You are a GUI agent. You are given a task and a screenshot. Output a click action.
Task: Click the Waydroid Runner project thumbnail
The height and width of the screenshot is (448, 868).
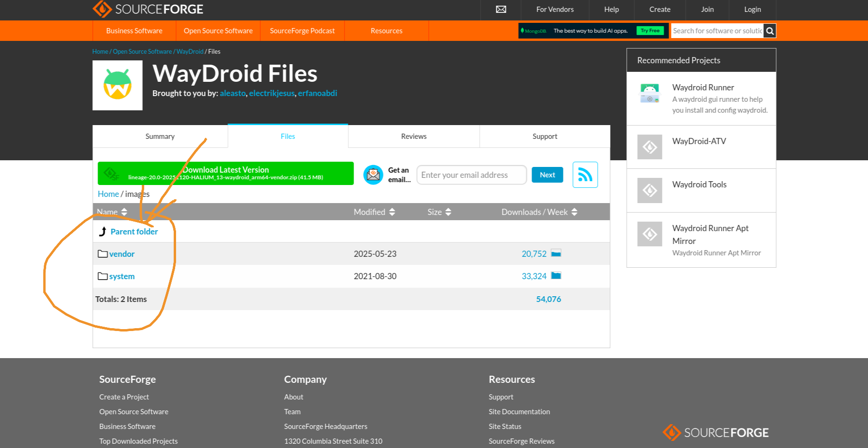pyautogui.click(x=650, y=93)
